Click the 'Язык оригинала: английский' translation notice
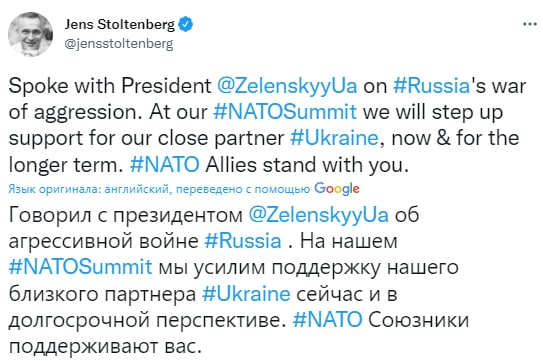Screen dimensions: 543x361 (x=89, y=189)
